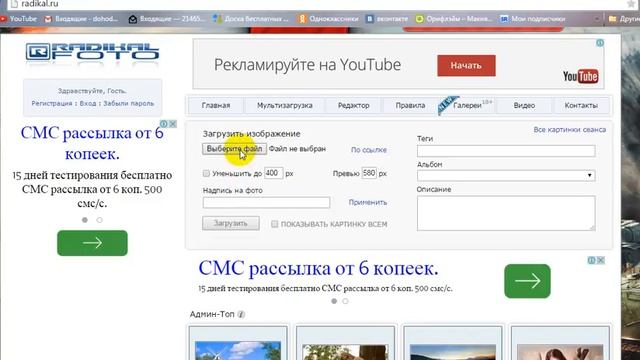Image resolution: width=640 pixels, height=360 pixels.
Task: Open the Видео tab
Action: [x=524, y=105]
